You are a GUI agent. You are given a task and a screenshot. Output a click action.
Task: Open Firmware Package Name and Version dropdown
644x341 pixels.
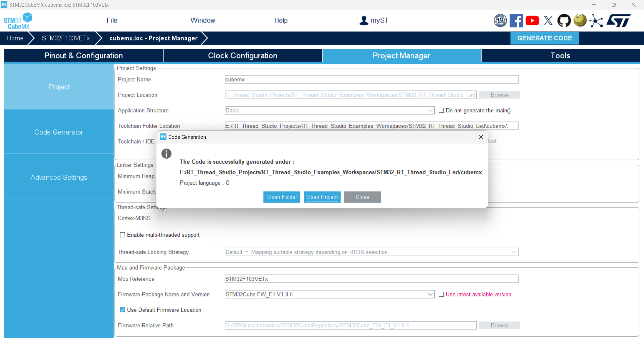coord(431,294)
